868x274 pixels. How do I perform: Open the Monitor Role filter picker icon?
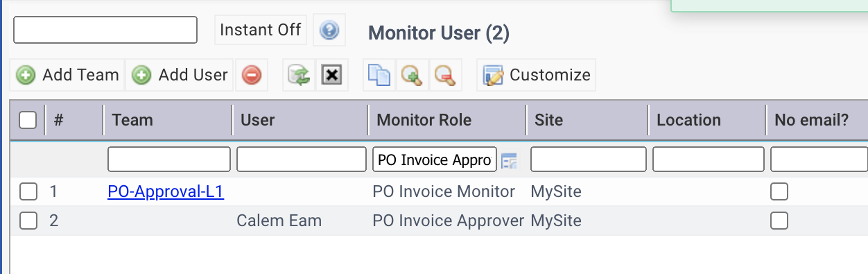(x=510, y=161)
